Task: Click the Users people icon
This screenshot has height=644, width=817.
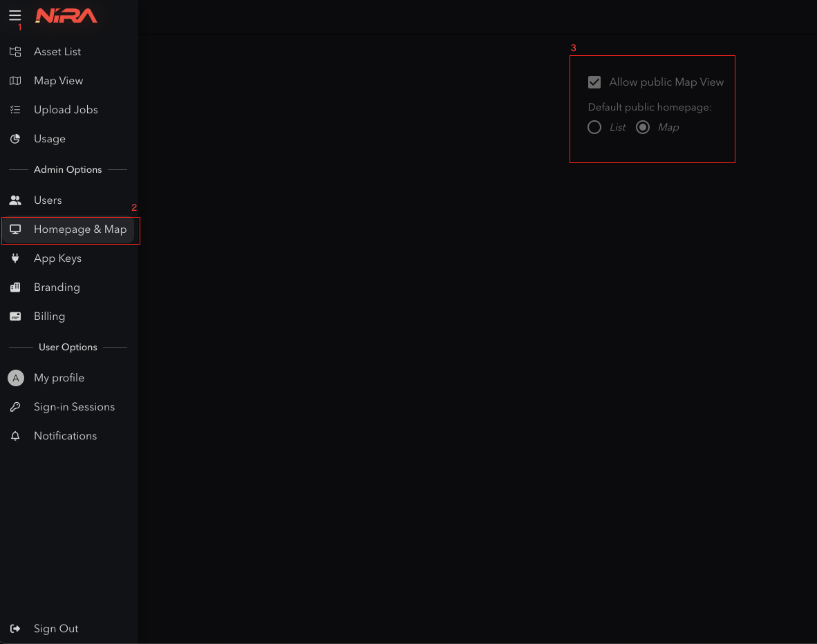Action: point(15,200)
